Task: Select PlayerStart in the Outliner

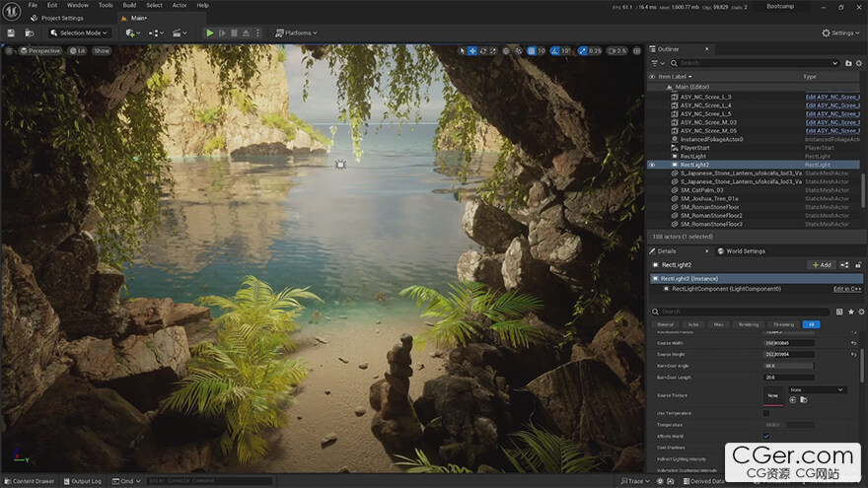Action: tap(694, 148)
